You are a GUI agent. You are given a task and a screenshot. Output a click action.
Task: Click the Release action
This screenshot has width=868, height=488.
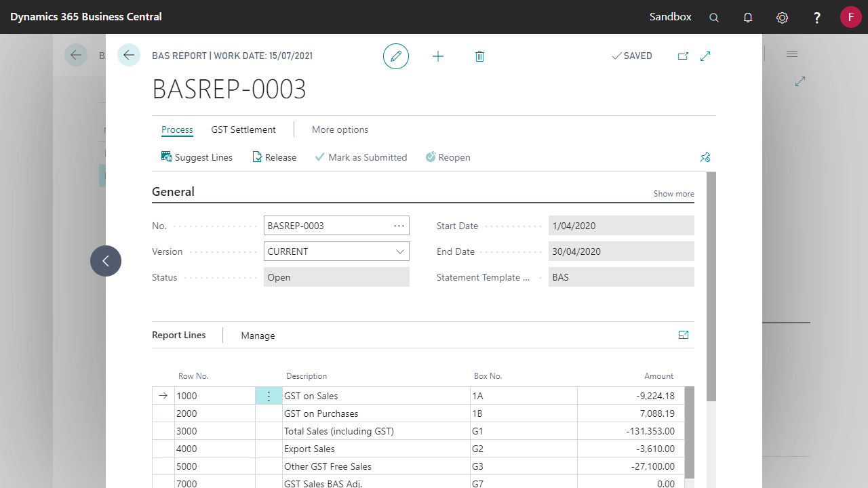tap(275, 157)
